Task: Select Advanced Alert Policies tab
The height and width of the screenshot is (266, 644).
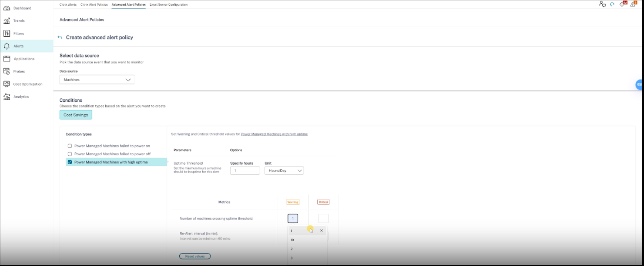Action: click(129, 5)
